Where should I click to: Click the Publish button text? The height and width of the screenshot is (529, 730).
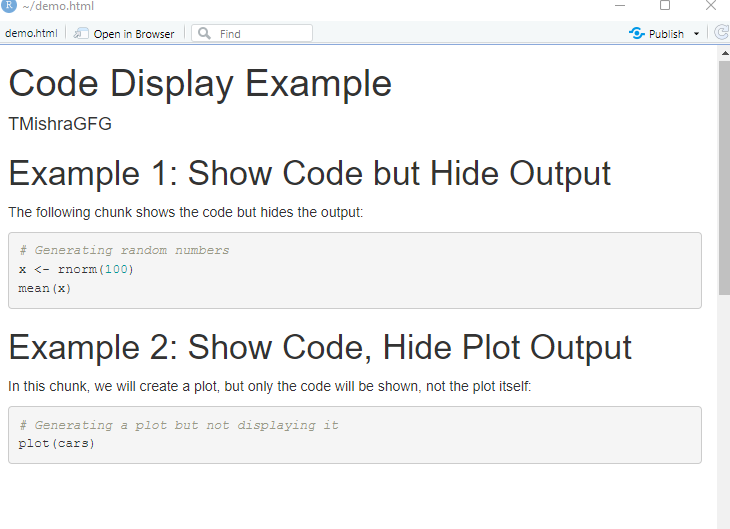666,34
